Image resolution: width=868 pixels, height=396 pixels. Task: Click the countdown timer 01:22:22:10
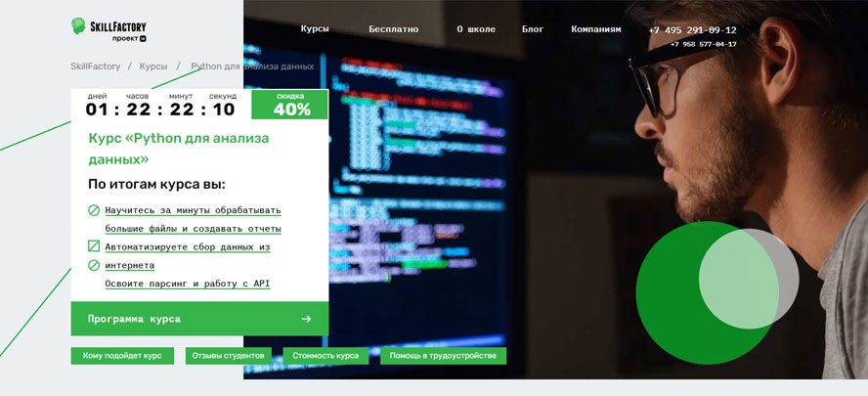pos(160,110)
